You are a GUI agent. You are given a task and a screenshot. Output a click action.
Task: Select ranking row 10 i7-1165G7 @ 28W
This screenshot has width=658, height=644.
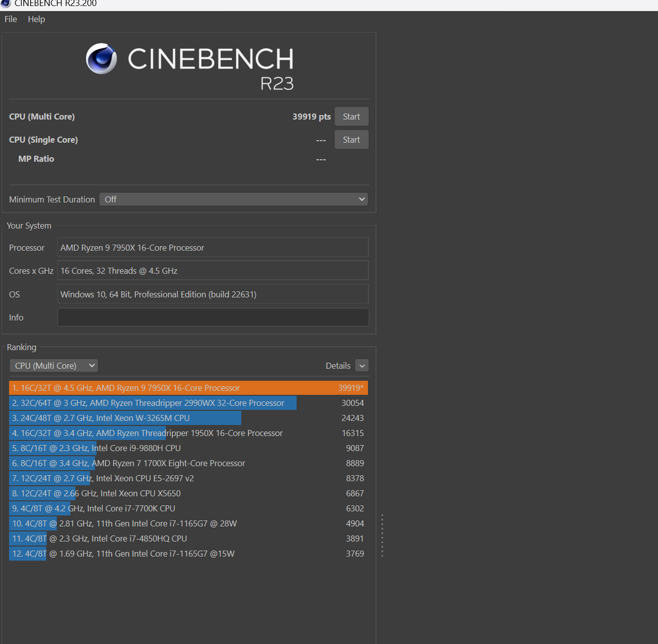[x=188, y=523]
